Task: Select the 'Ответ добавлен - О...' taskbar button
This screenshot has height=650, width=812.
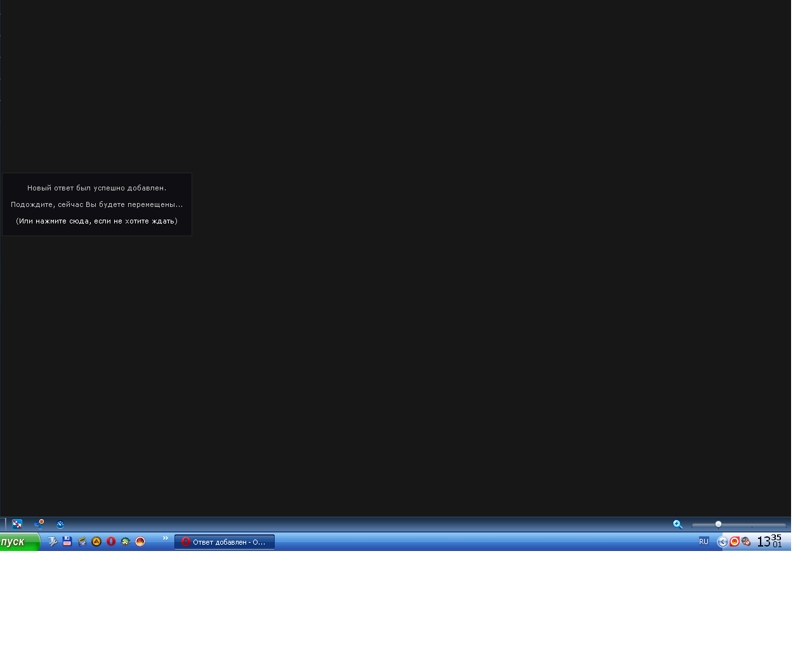Action: [225, 542]
